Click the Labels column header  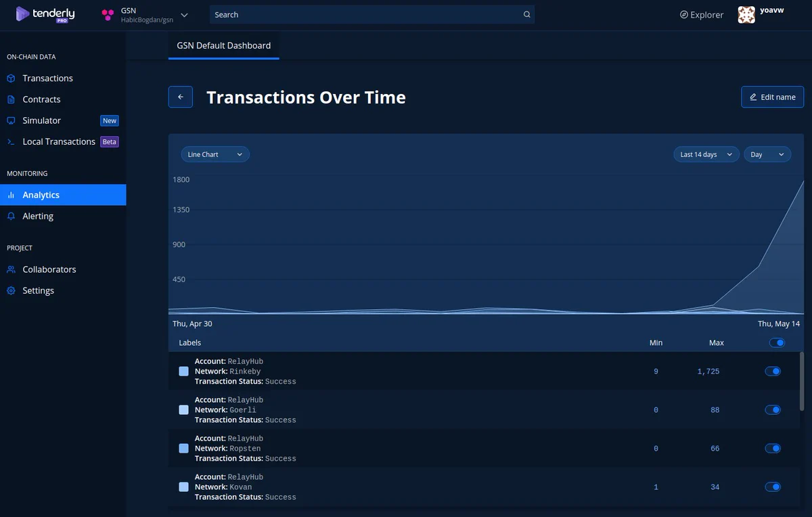(190, 342)
